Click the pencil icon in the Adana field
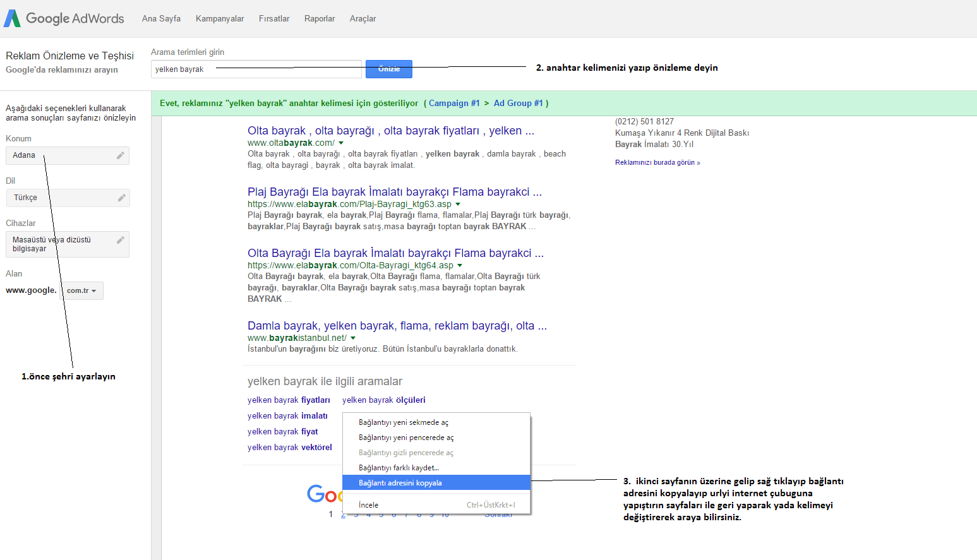 pos(121,155)
